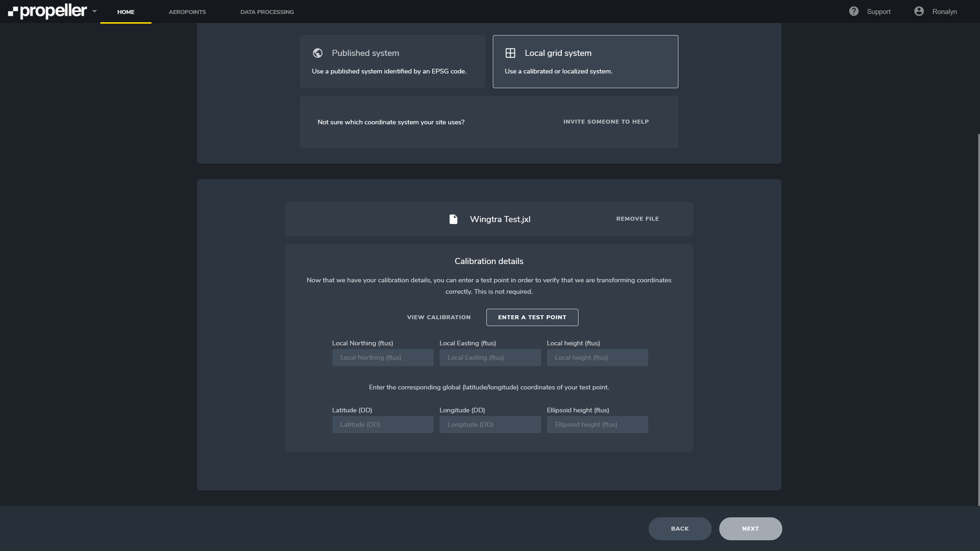980x551 pixels.
Task: Focus the Local height (ftus) field
Action: pos(597,358)
